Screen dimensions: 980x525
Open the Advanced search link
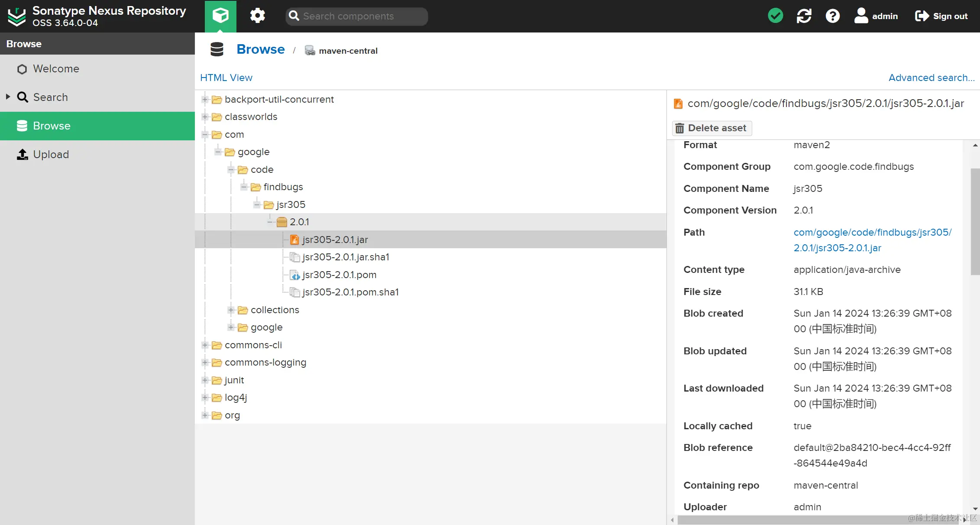pyautogui.click(x=931, y=78)
